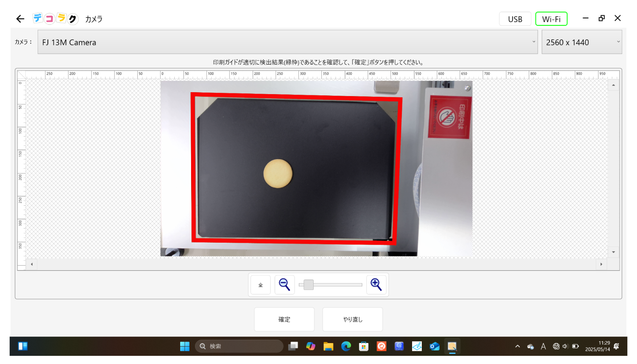This screenshot has height=364, width=637.
Task: Show hidden system tray icons
Action: click(x=518, y=346)
